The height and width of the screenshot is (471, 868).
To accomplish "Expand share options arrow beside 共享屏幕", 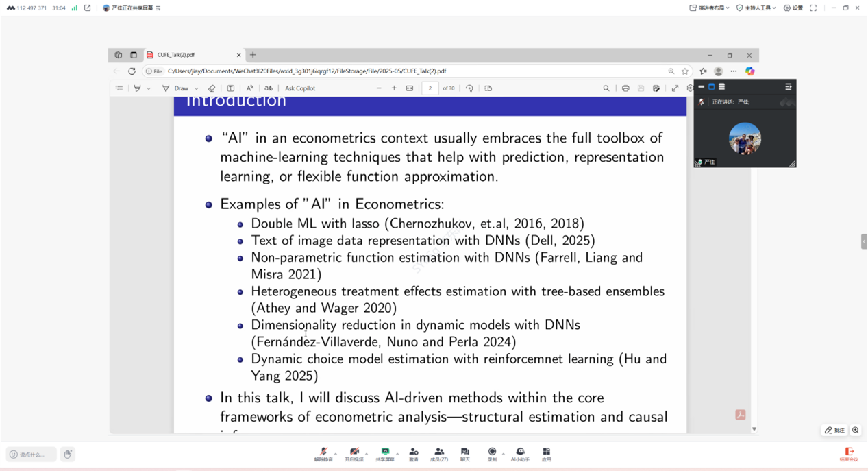I will [397, 453].
